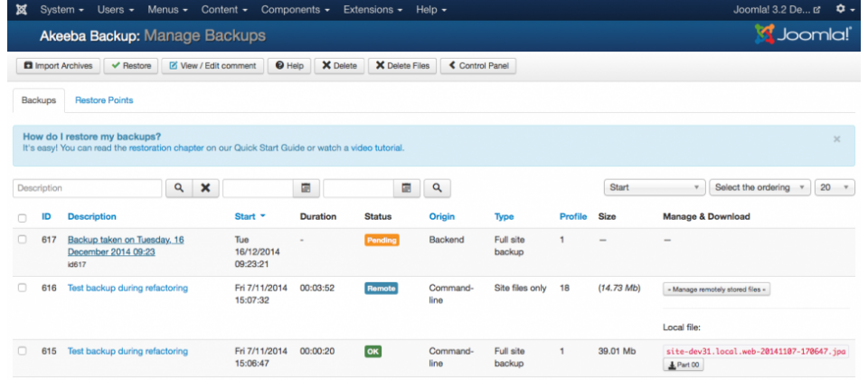Switch to the Restore Points tab

point(104,100)
